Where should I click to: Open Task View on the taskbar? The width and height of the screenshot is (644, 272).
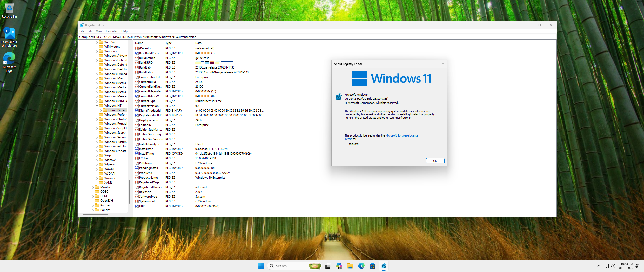(328, 266)
